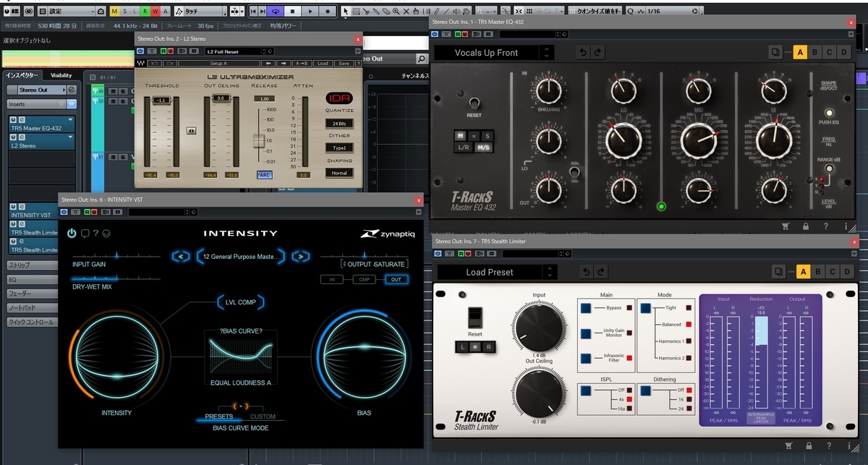Go to next INTENSITY preset arrow
Viewport: 868px width, 465px height.
tap(300, 256)
